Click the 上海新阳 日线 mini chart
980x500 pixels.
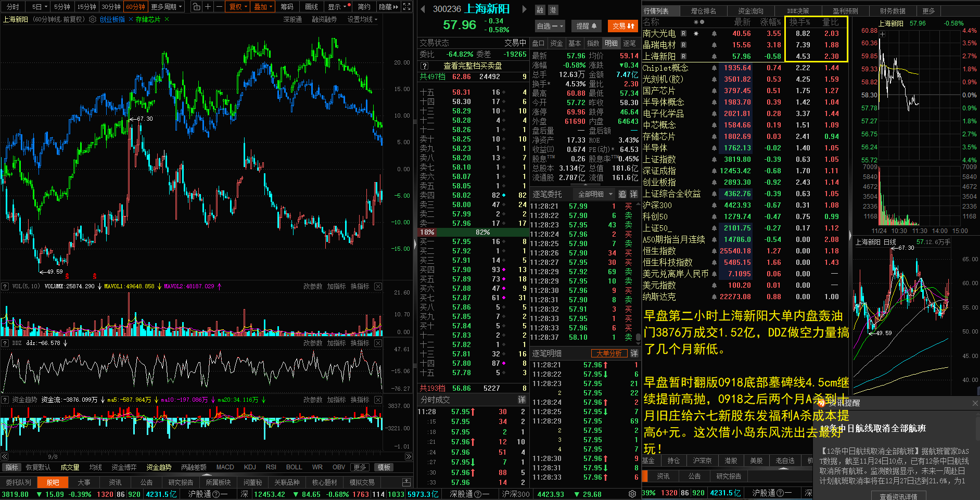click(x=915, y=315)
